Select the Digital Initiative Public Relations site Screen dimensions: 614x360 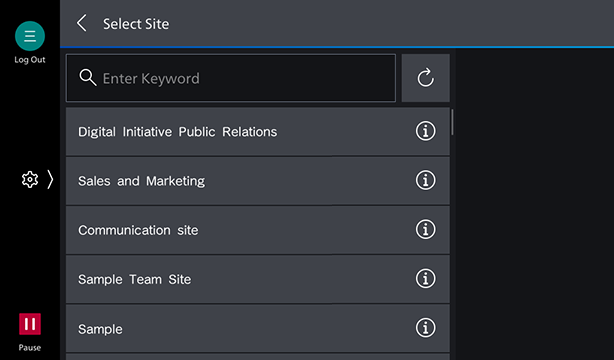pyautogui.click(x=258, y=131)
